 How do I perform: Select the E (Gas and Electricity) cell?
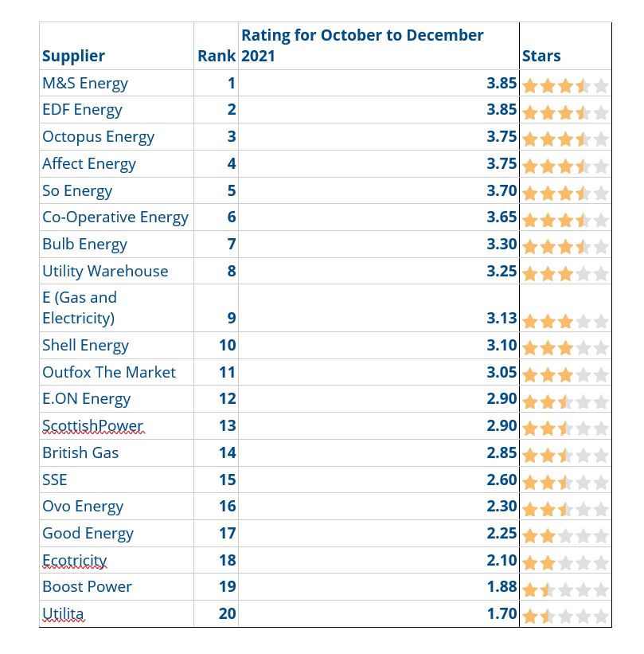(x=80, y=307)
